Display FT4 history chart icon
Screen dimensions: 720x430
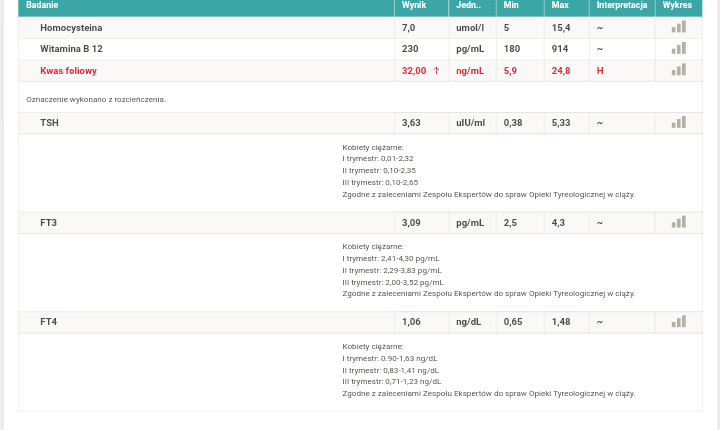[x=678, y=321]
